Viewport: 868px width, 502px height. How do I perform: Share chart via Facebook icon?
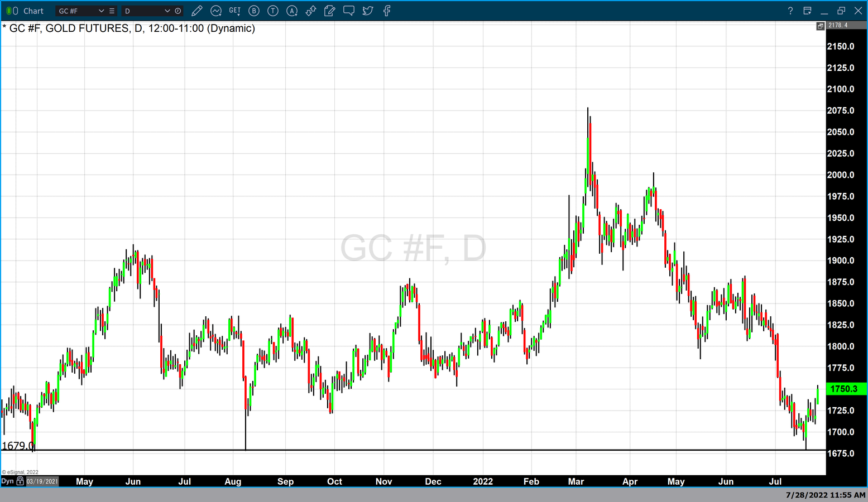(387, 11)
